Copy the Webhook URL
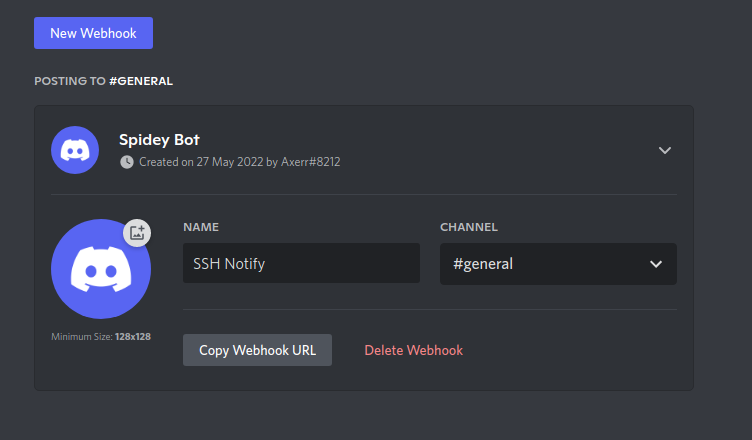The height and width of the screenshot is (440, 752). click(257, 350)
